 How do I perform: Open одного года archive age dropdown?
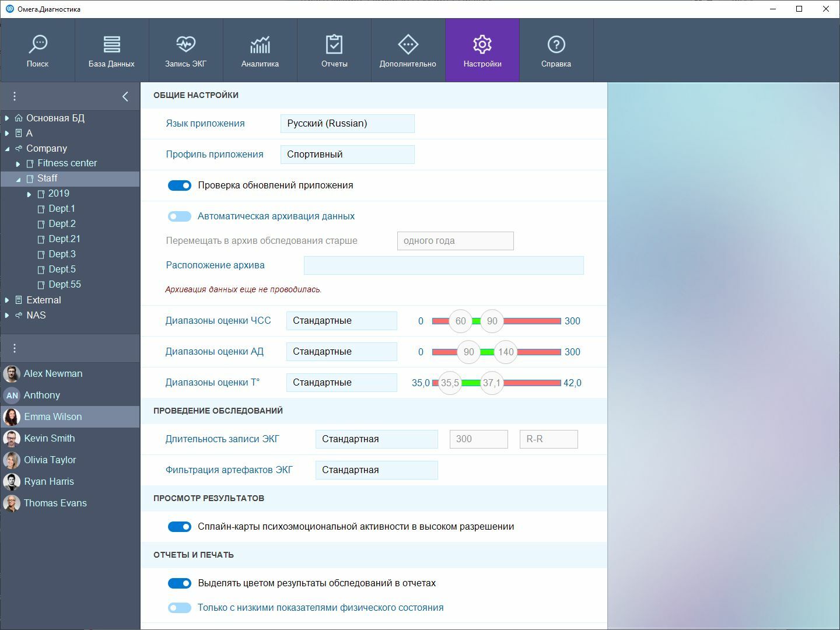click(456, 241)
